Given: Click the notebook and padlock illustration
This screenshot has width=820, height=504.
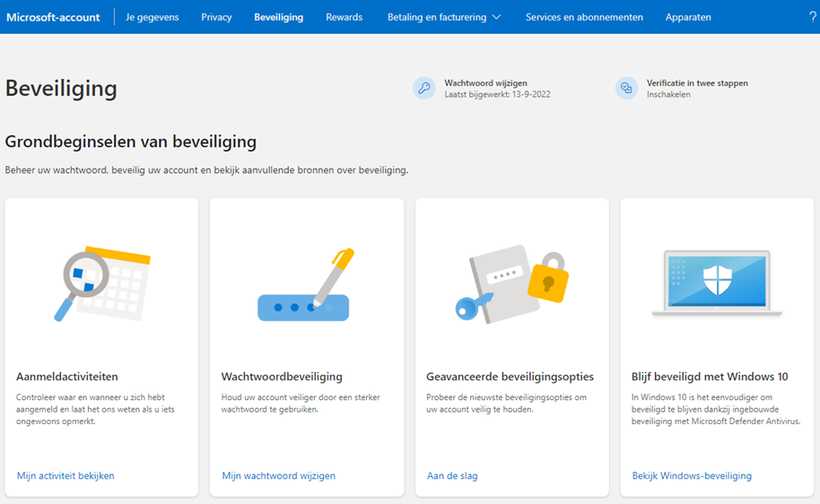Looking at the screenshot, I should coord(512,284).
